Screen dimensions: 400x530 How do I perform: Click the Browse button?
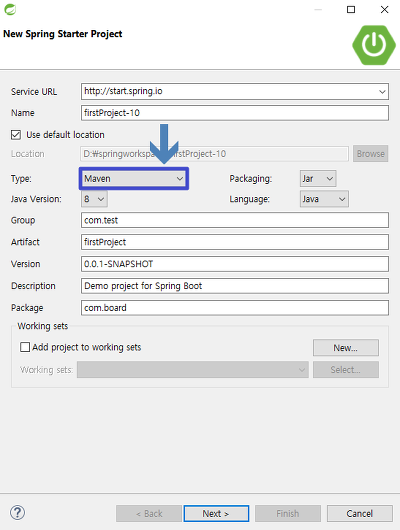tap(371, 154)
